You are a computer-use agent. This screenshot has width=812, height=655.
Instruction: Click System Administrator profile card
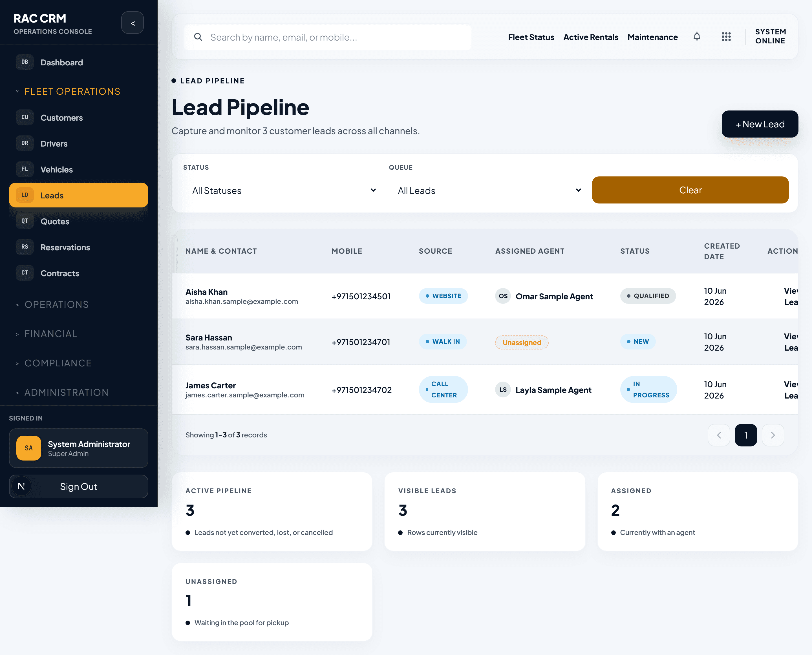[78, 448]
